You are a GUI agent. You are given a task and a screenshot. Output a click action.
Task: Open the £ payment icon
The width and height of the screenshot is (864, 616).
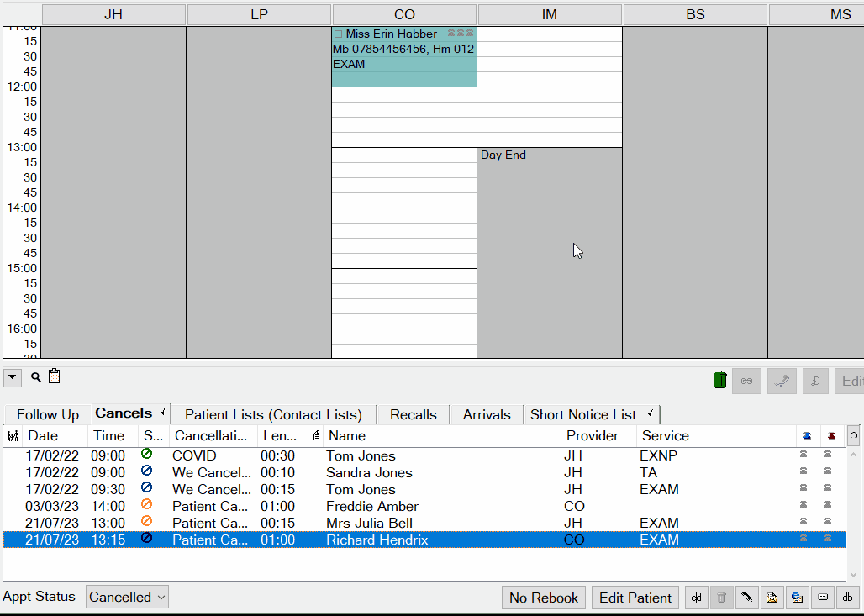pos(814,380)
